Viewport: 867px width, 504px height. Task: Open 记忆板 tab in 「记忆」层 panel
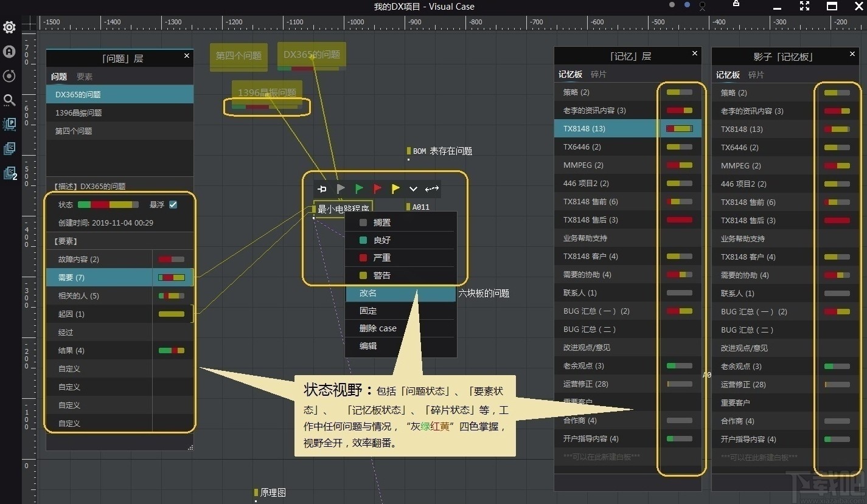pyautogui.click(x=570, y=74)
